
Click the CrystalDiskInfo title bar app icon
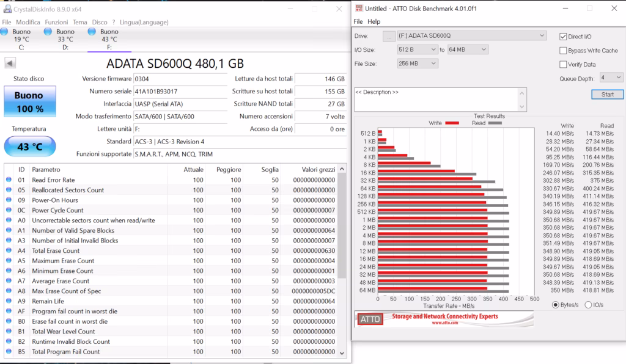(x=7, y=9)
